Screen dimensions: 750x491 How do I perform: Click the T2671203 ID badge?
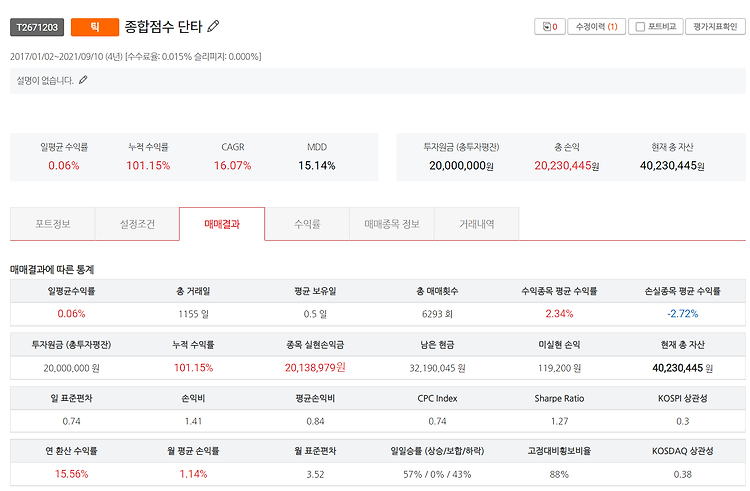[x=37, y=27]
